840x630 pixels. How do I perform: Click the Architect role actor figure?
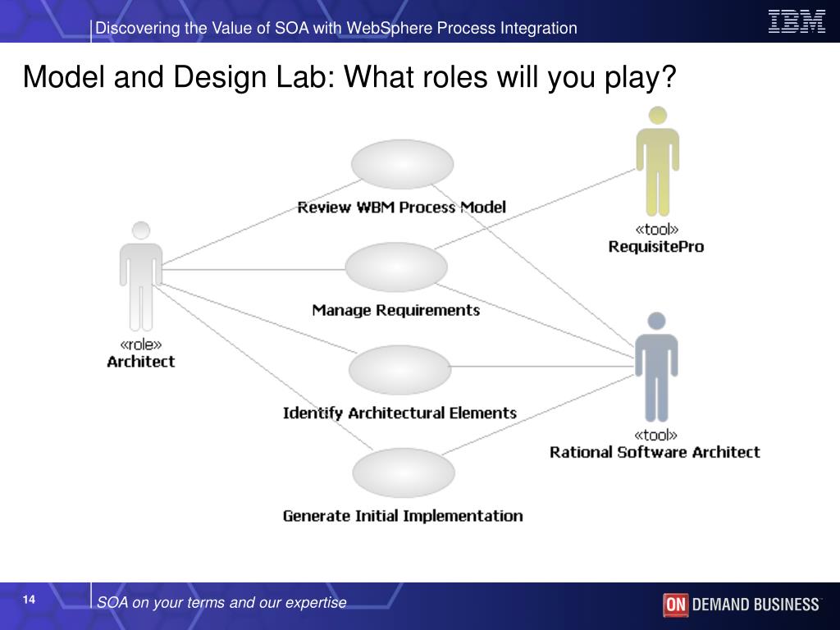click(x=141, y=276)
